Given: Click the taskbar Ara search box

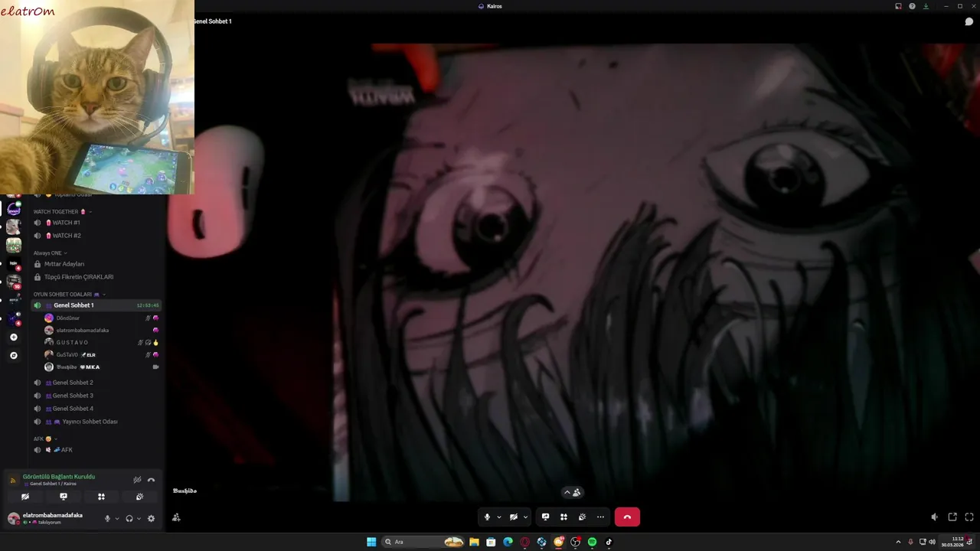Looking at the screenshot, I should [x=423, y=542].
